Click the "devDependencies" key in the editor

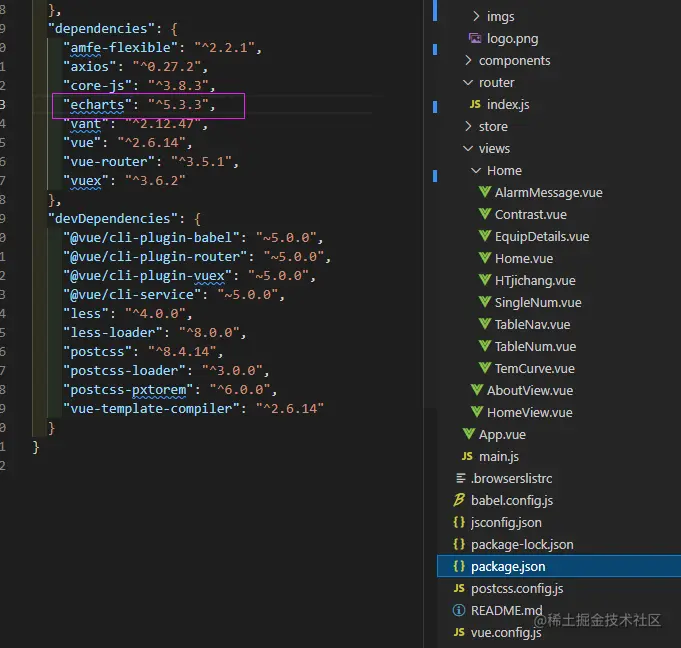coord(113,218)
